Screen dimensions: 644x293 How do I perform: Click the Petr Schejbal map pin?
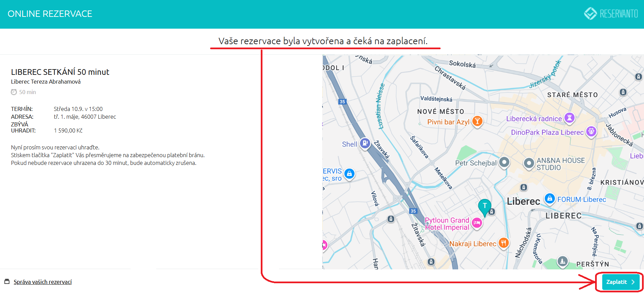tap(504, 162)
